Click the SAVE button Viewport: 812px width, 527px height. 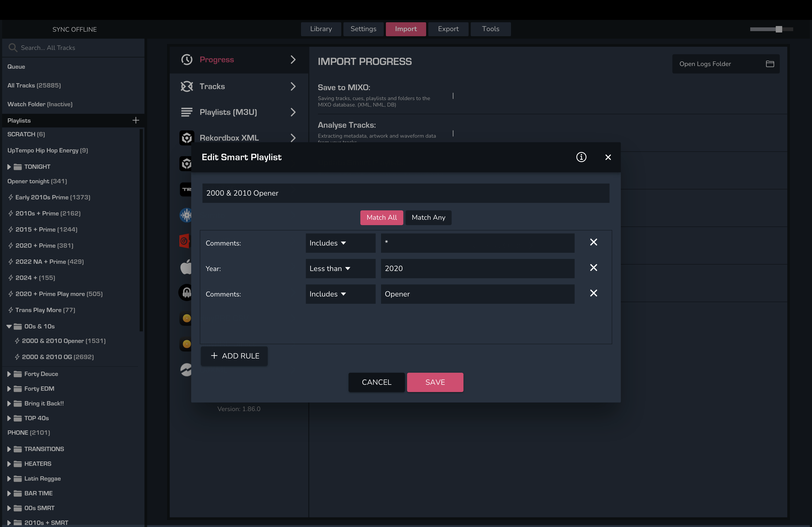(x=435, y=382)
